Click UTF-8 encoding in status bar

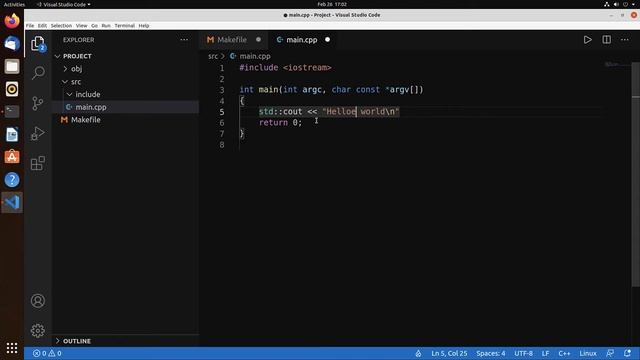point(523,353)
